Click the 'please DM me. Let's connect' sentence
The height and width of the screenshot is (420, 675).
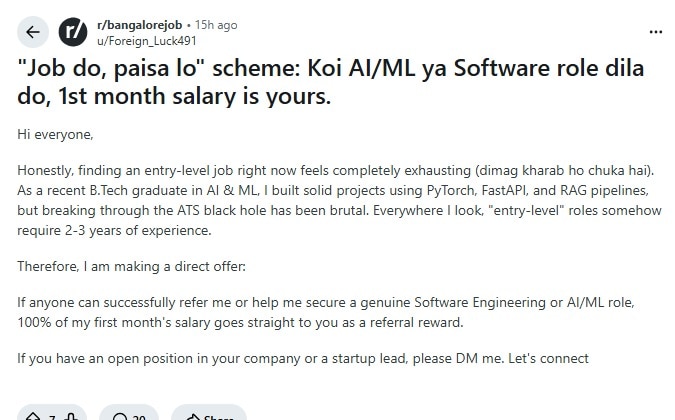(501, 358)
